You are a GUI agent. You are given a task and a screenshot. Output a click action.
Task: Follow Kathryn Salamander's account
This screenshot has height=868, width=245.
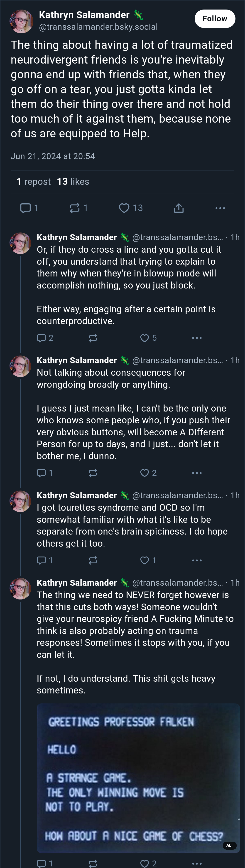click(x=215, y=19)
